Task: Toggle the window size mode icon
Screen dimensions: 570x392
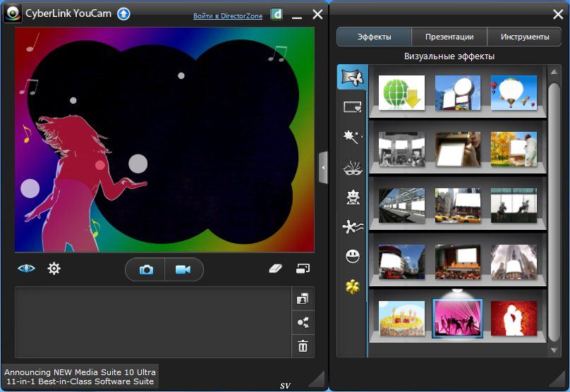Action: pos(303,269)
